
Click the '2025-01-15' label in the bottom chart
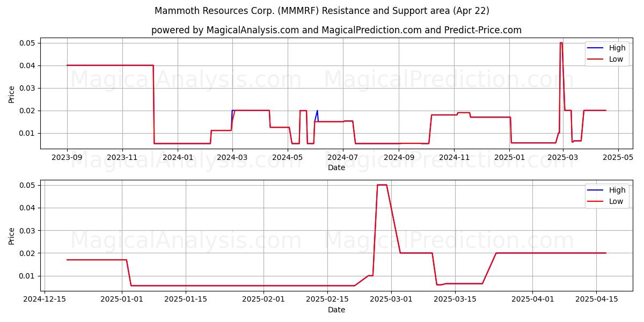point(186,300)
